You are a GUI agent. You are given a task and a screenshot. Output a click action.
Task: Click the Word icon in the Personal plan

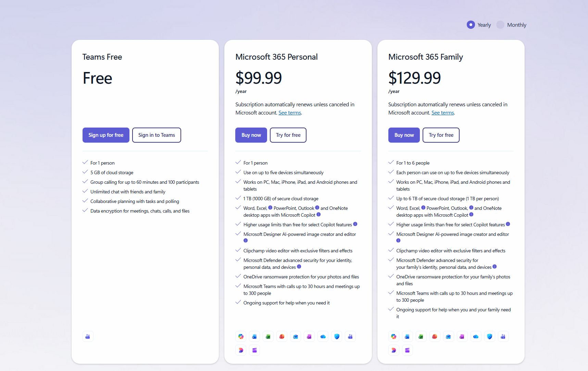tap(254, 336)
